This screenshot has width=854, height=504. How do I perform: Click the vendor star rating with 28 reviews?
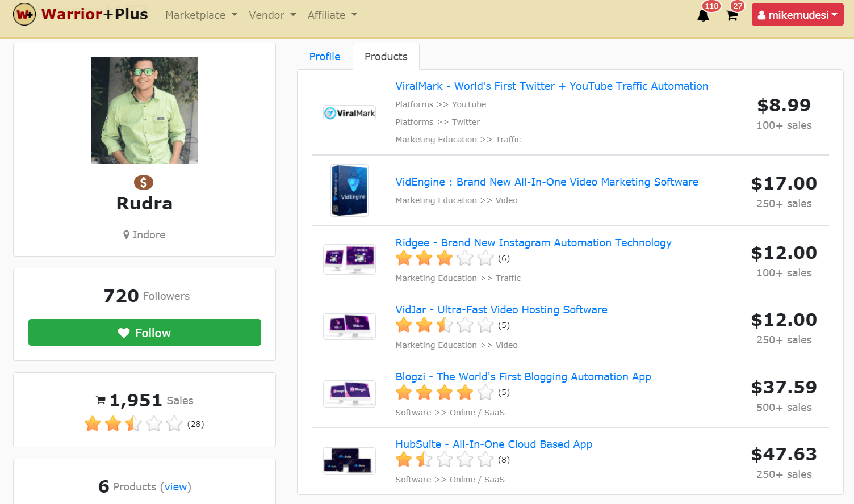(133, 424)
